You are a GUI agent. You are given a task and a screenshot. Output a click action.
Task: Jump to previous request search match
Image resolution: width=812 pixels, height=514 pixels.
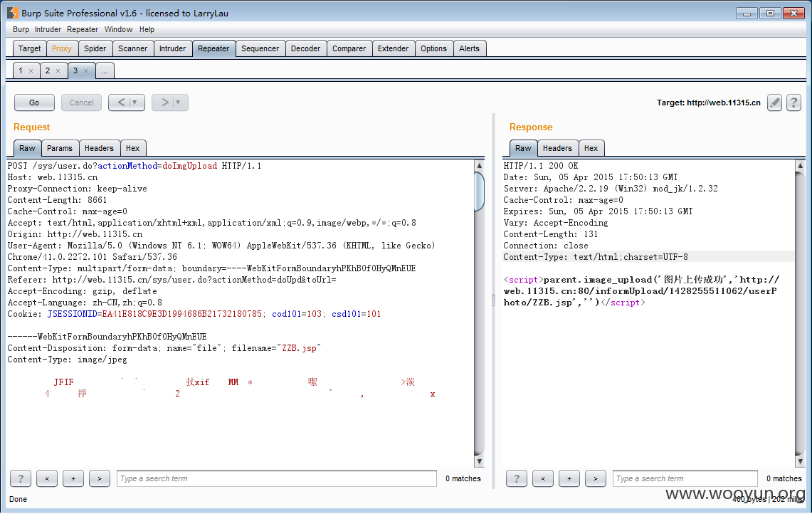click(46, 478)
